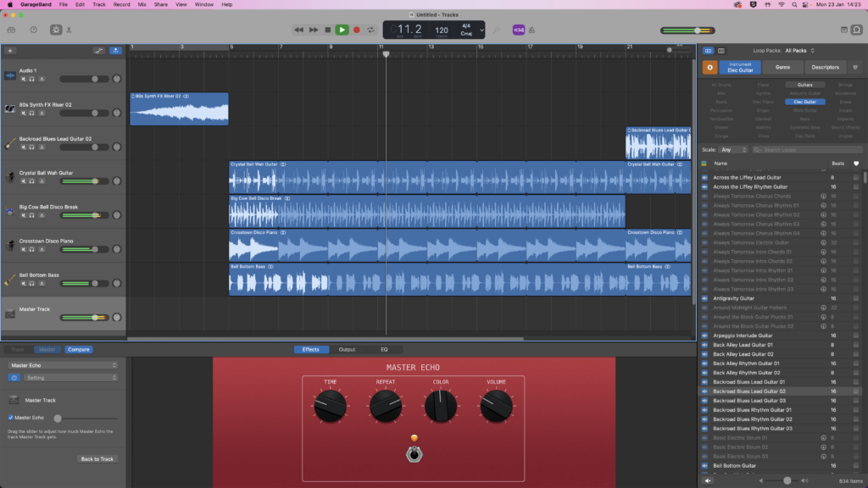Open the Note Pad icon
868x488 pixels.
point(843,30)
